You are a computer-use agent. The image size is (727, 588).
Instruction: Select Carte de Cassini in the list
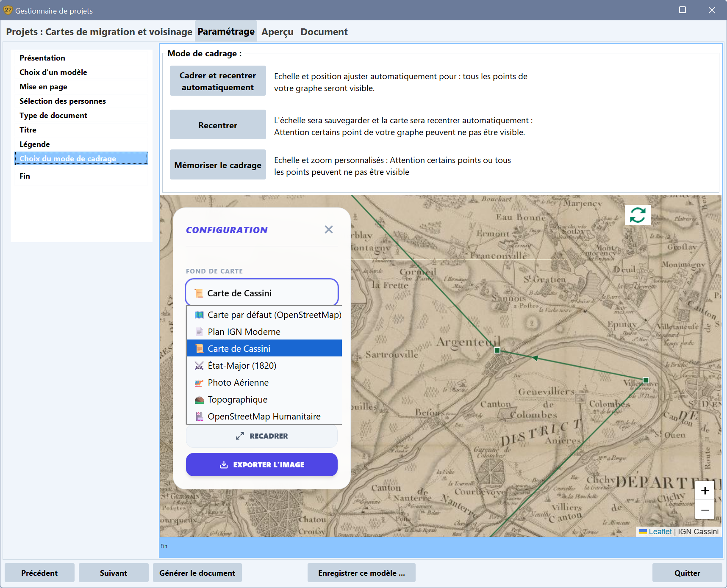264,348
